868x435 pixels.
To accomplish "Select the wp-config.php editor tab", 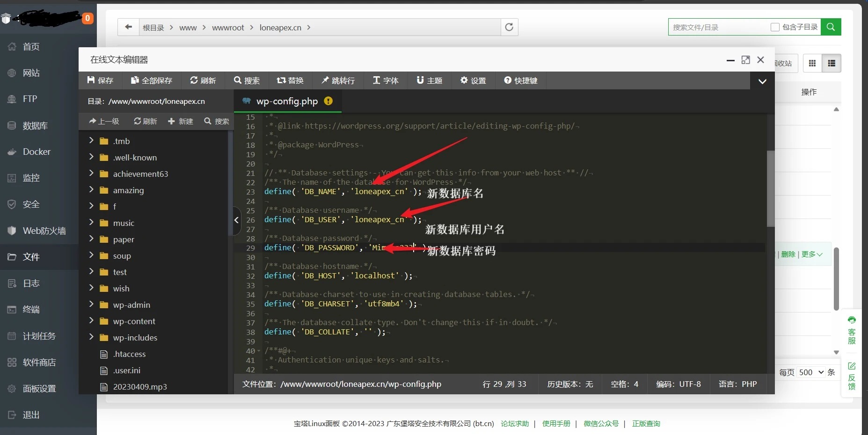I will 286,101.
